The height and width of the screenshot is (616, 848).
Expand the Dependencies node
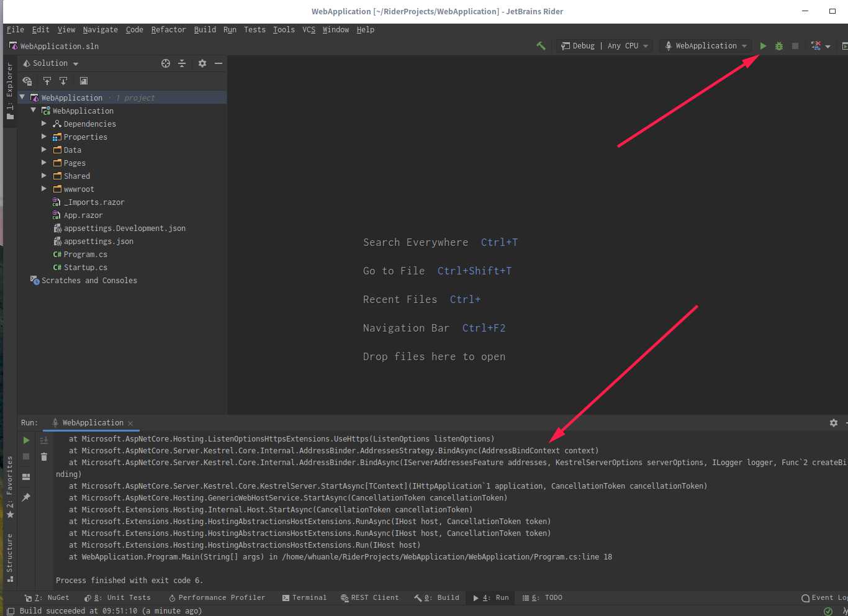coord(44,124)
